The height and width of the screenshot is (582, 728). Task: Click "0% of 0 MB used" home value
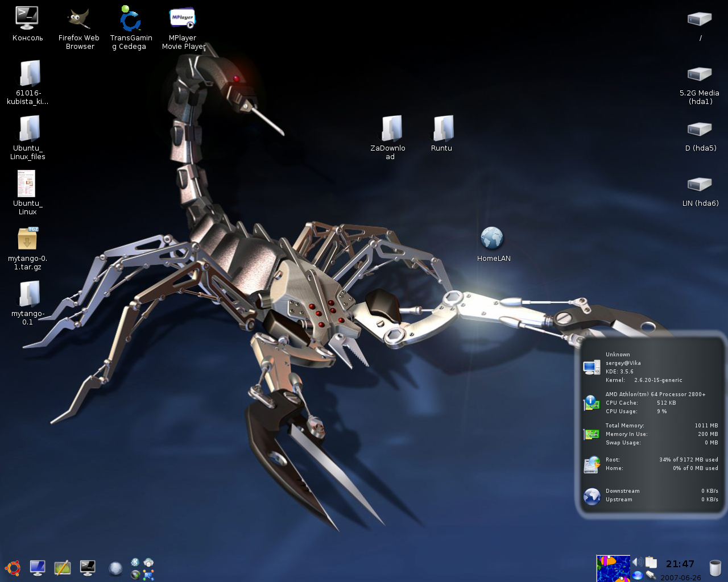pyautogui.click(x=696, y=468)
